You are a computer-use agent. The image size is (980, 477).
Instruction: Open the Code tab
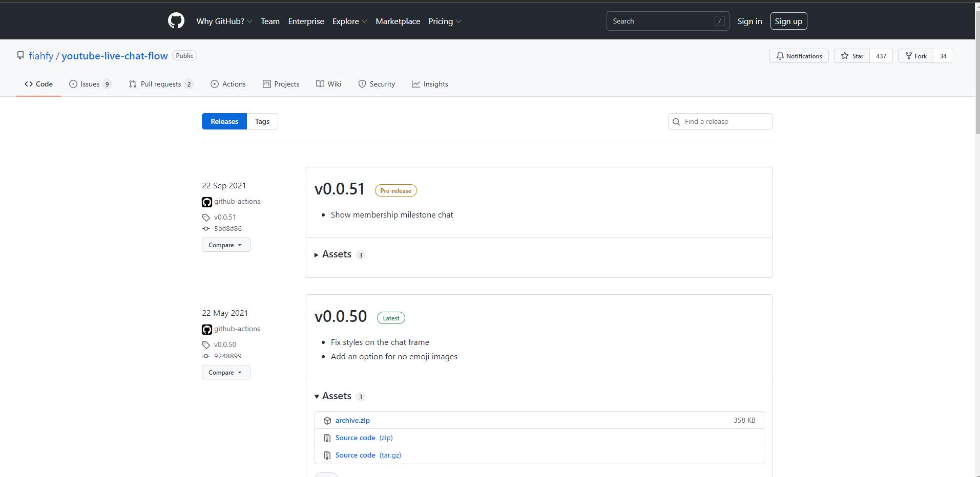(38, 84)
